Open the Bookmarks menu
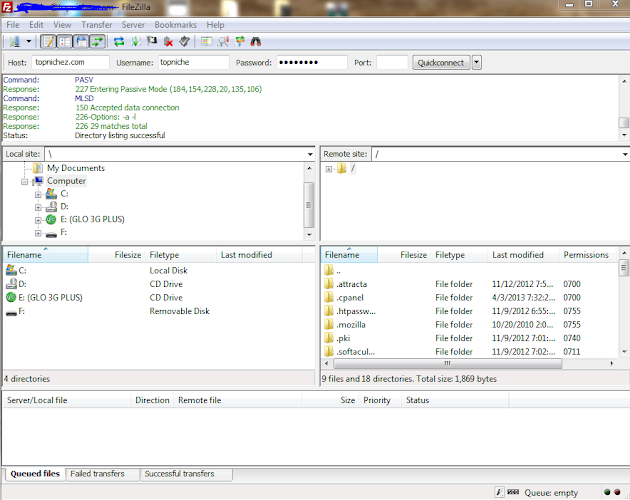The width and height of the screenshot is (630, 500). tap(176, 25)
